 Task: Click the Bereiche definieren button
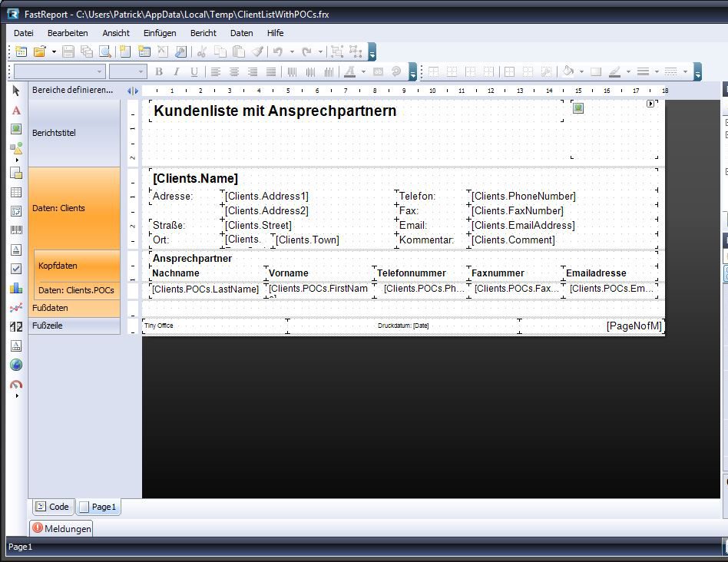72,90
